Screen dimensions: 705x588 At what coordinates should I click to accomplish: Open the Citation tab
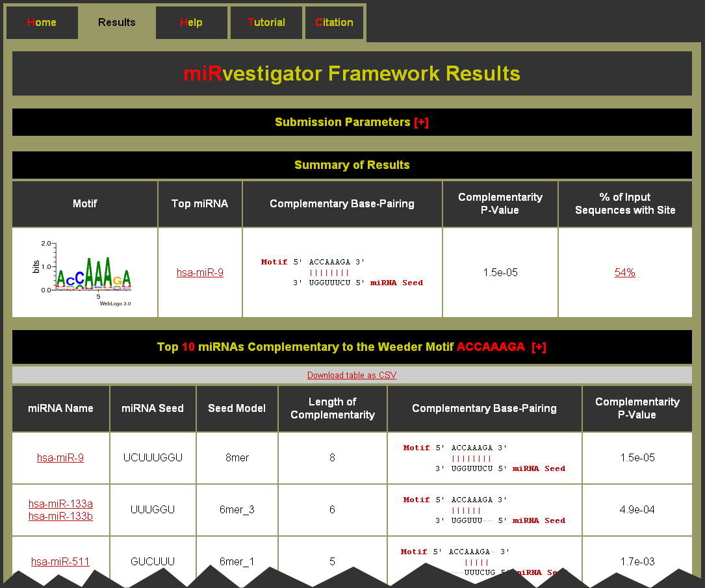334,23
